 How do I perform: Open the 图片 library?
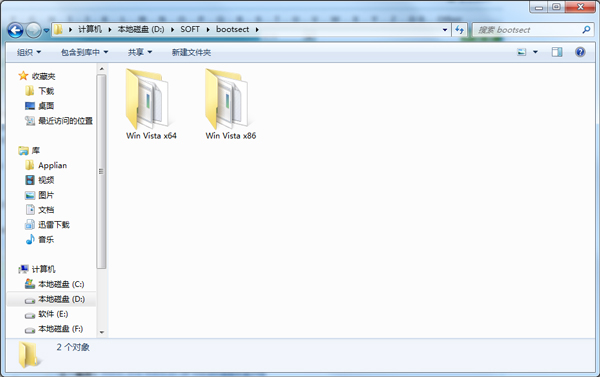tap(46, 195)
